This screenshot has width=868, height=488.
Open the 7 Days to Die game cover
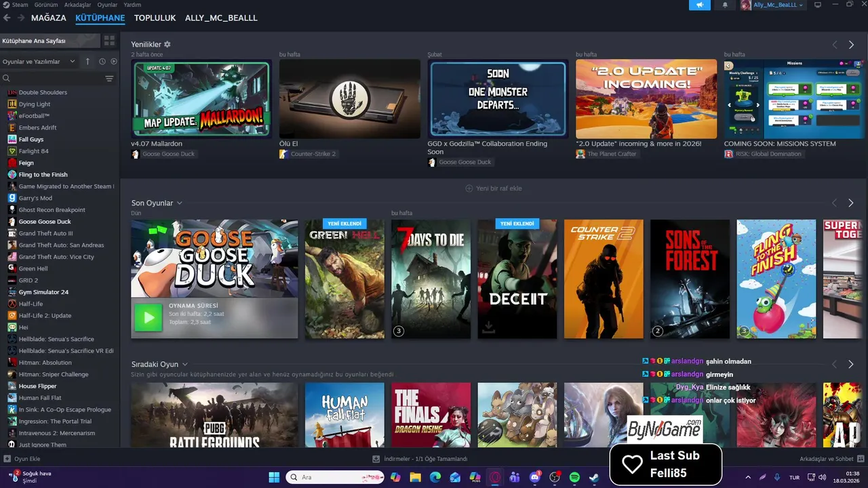(x=431, y=279)
